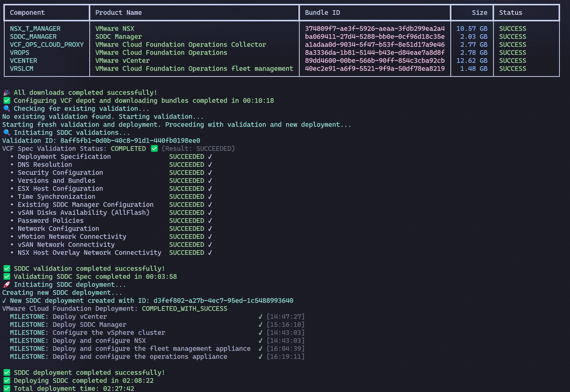Click the 12.62 GB size value
Viewport: 570px width, 392px height.
[x=472, y=61]
